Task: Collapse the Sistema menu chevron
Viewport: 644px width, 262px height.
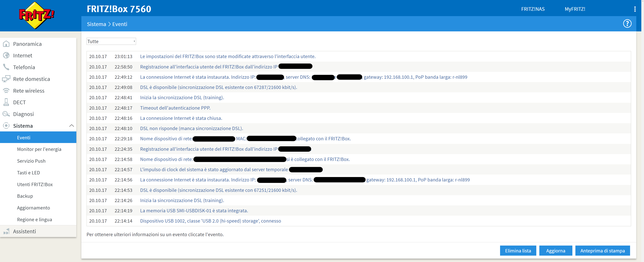Action: (x=71, y=126)
